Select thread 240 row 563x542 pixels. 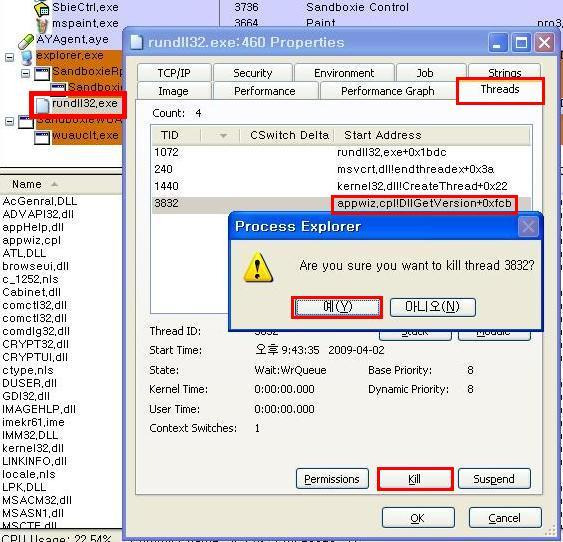[341, 169]
